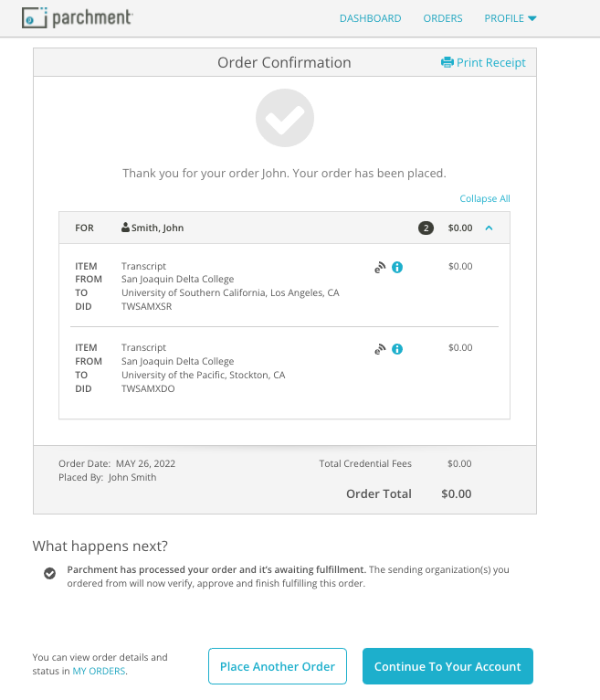
Task: Click electronic delivery icon for University of the Pacific
Action: [379, 349]
